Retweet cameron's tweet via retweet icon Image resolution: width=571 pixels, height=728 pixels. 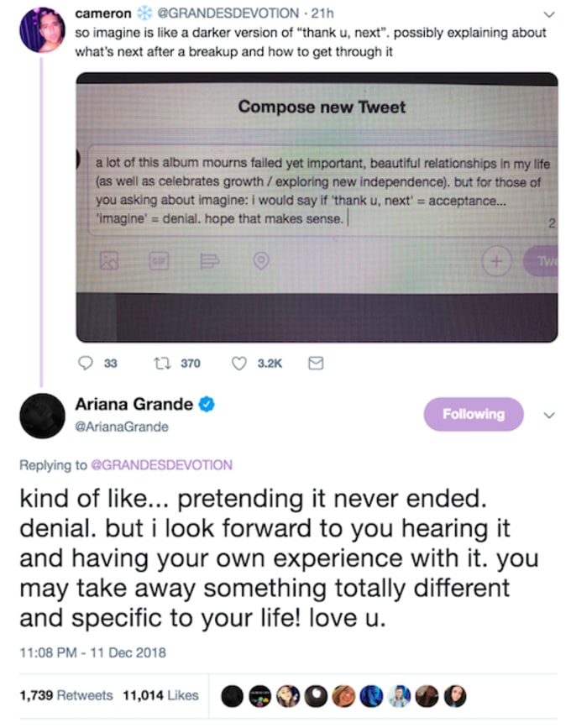coord(166,363)
